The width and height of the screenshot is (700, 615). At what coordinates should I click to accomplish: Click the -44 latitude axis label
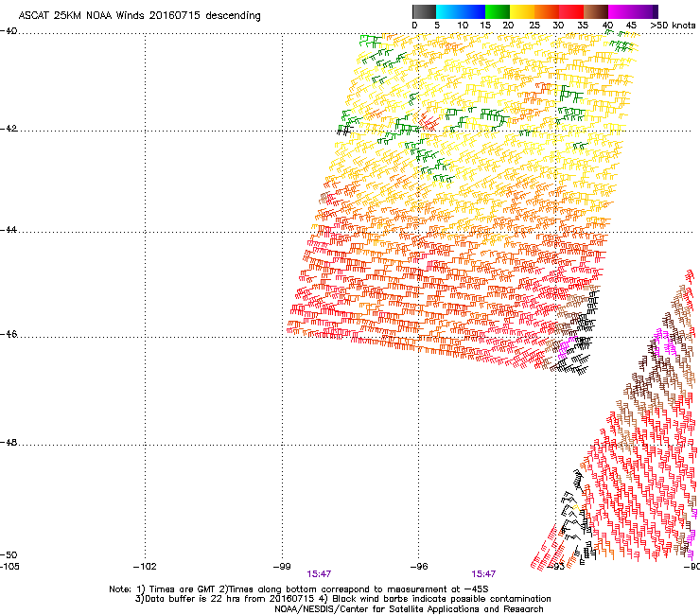pyautogui.click(x=9, y=230)
